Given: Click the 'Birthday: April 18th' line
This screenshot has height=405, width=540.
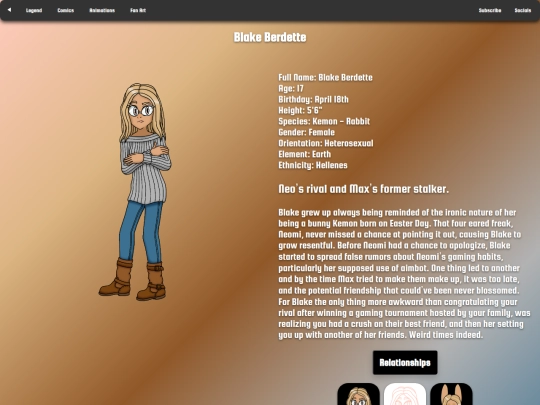Looking at the screenshot, I should 313,100.
